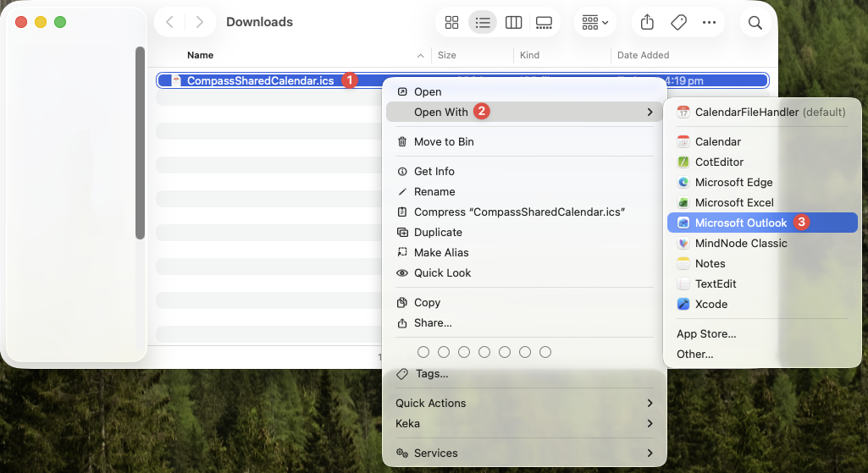Viewport: 868px width, 473px height.
Task: Expand the Services submenu
Action: (524, 453)
